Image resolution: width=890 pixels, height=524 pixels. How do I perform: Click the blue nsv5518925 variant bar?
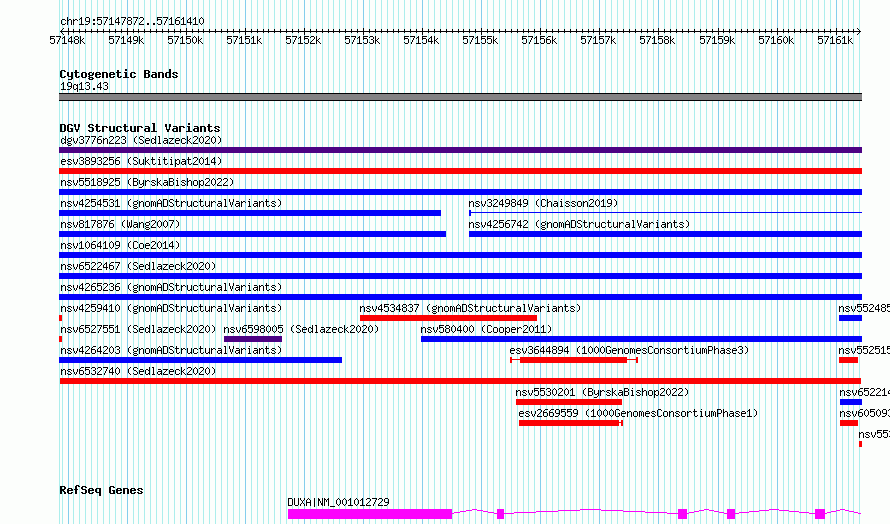[460, 192]
